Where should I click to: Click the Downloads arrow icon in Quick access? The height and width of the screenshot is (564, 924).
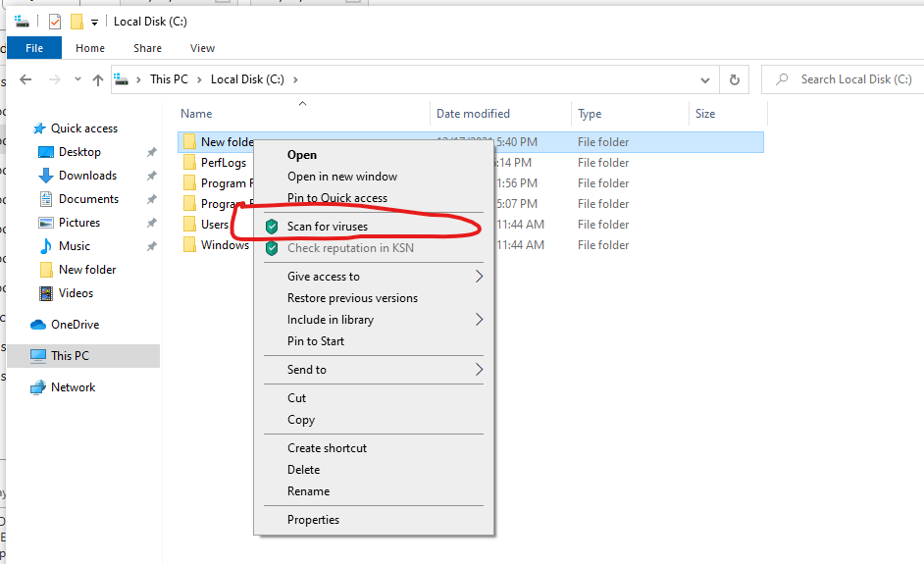45,176
